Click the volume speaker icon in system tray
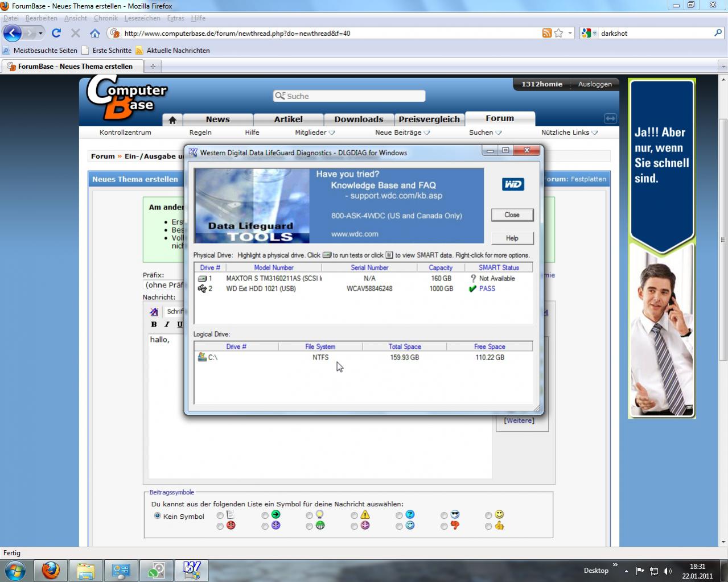 click(x=667, y=571)
